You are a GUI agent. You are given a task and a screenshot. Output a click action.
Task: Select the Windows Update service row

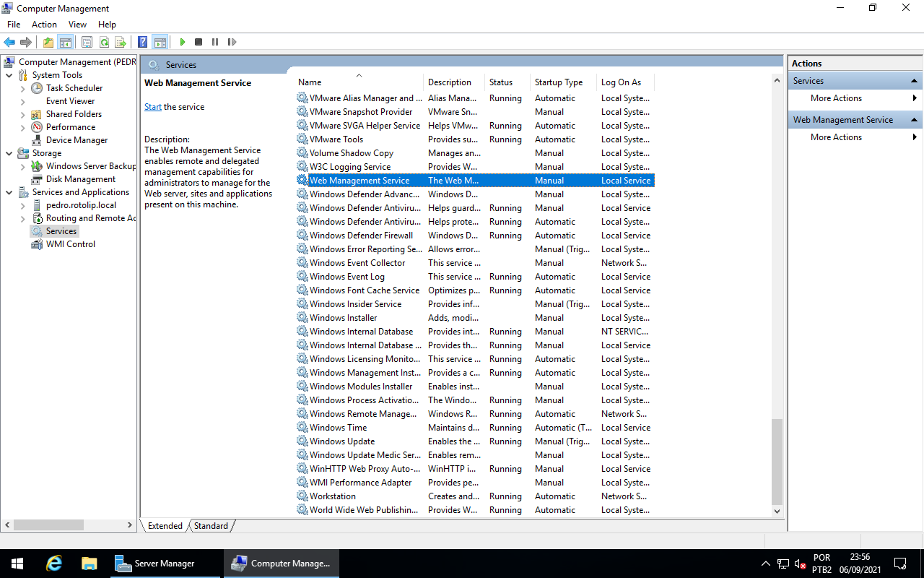342,441
